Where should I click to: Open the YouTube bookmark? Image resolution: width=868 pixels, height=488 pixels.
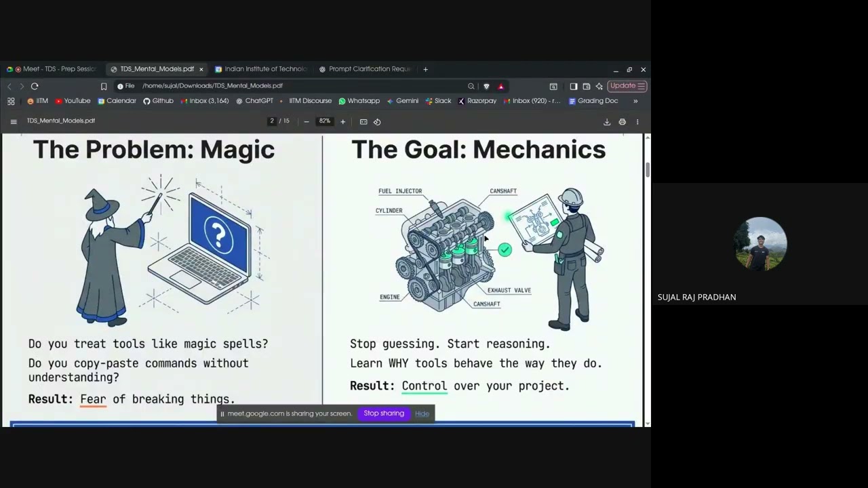click(73, 101)
